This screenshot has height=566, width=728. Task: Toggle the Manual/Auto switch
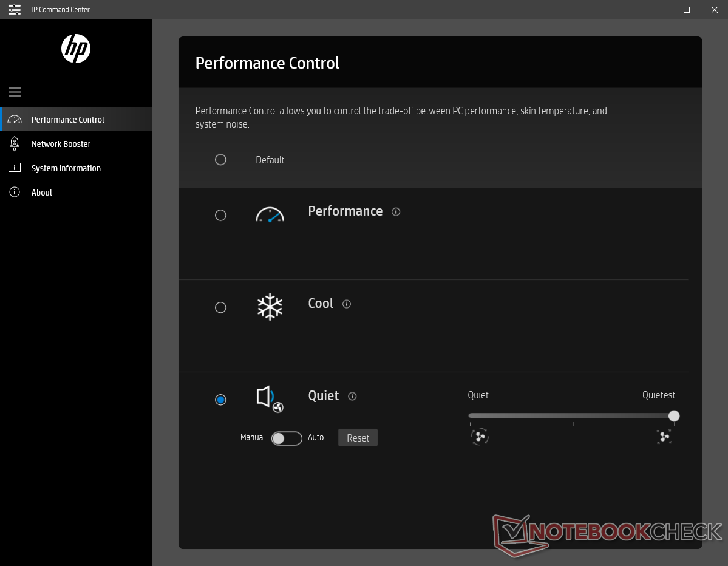click(x=287, y=438)
